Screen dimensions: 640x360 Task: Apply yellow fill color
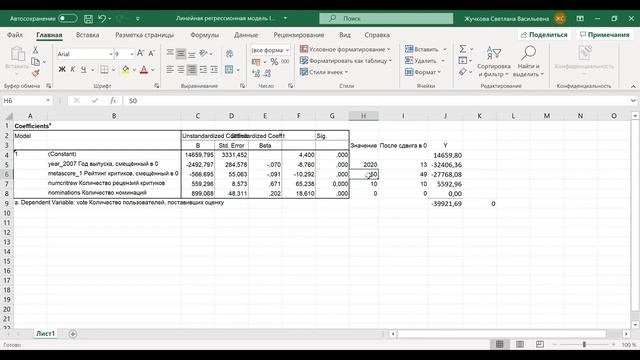point(125,70)
